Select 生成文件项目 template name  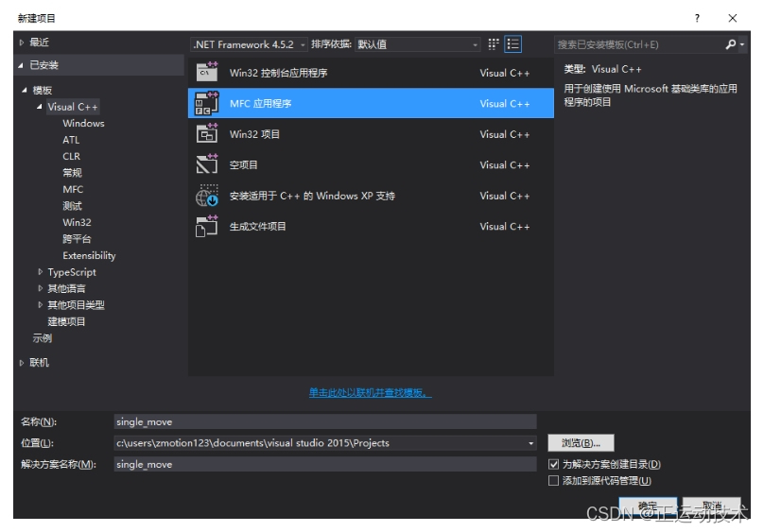[x=257, y=226]
